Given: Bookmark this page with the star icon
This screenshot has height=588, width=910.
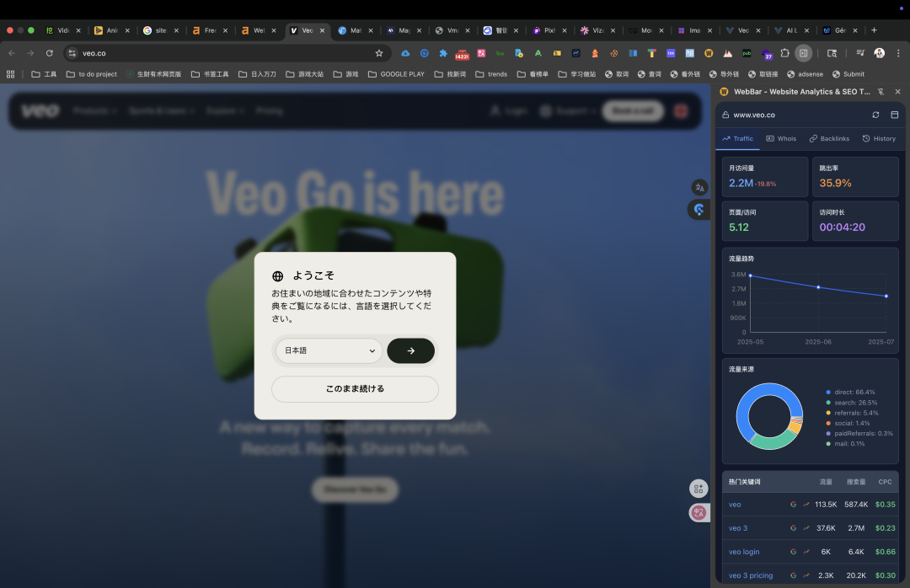Looking at the screenshot, I should pos(379,53).
